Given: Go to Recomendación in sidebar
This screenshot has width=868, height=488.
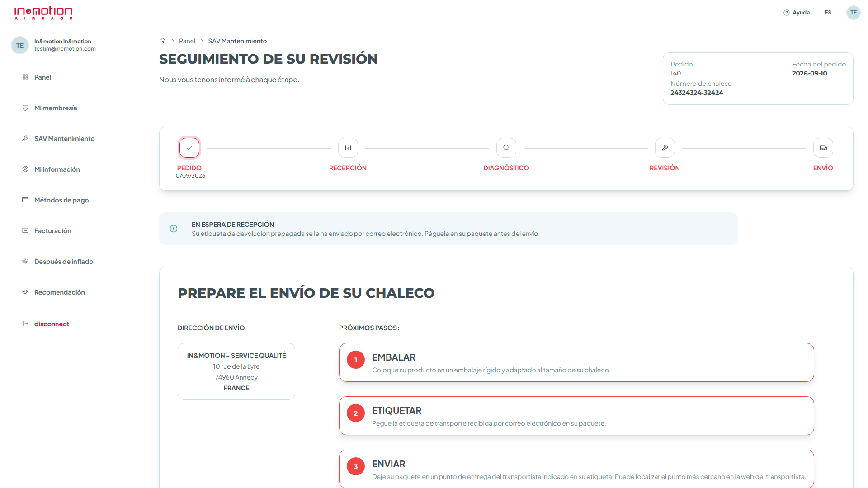Looking at the screenshot, I should [59, 292].
